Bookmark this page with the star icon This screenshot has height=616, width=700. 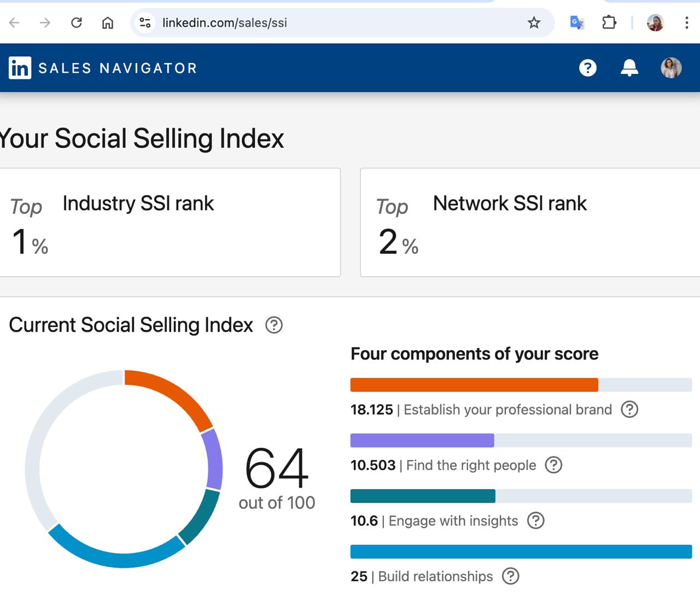534,22
